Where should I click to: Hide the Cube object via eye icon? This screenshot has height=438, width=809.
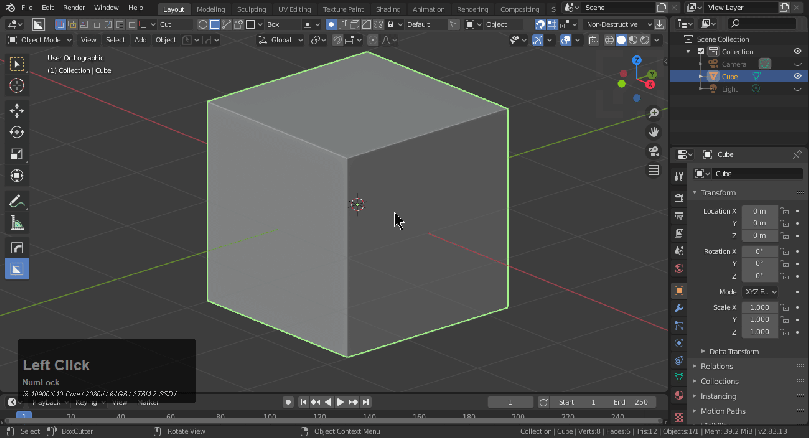pos(797,76)
